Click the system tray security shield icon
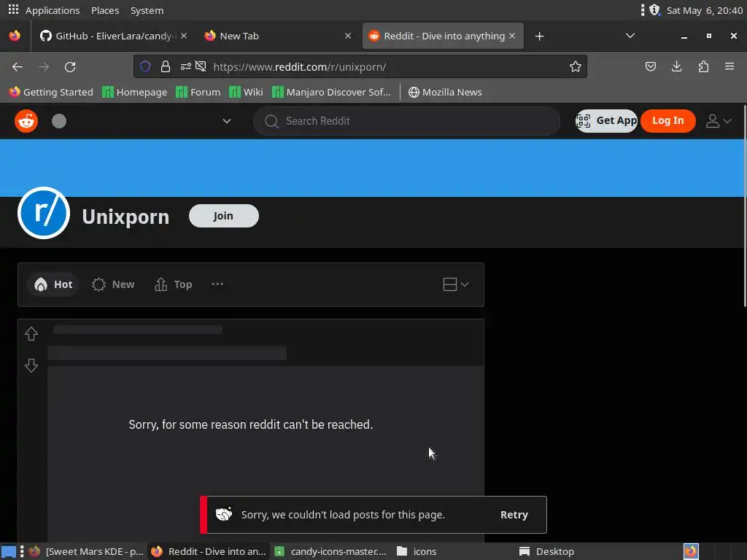747x560 pixels. point(654,10)
